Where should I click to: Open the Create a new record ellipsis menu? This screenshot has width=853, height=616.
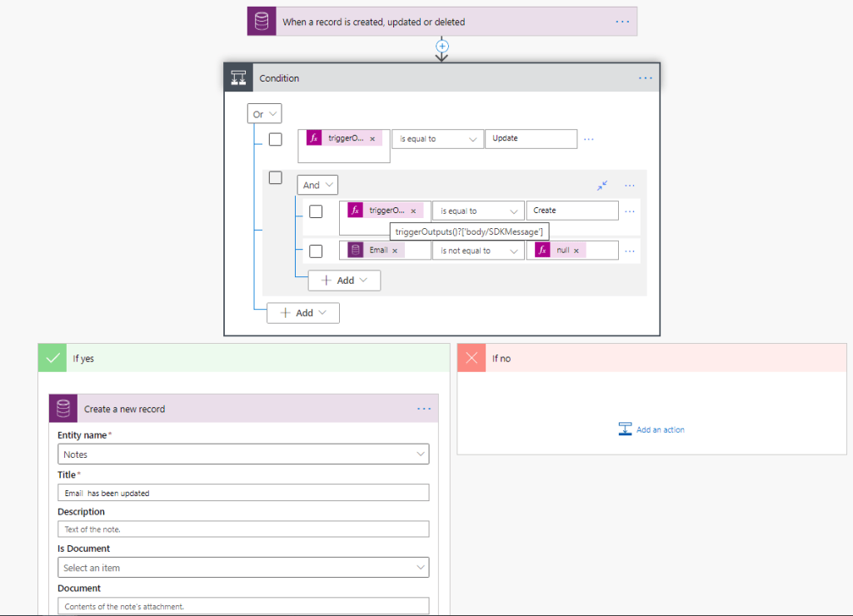424,409
